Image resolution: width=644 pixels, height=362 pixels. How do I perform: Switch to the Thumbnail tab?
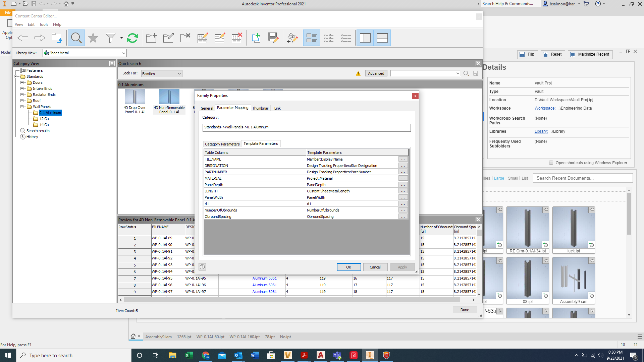tap(261, 108)
